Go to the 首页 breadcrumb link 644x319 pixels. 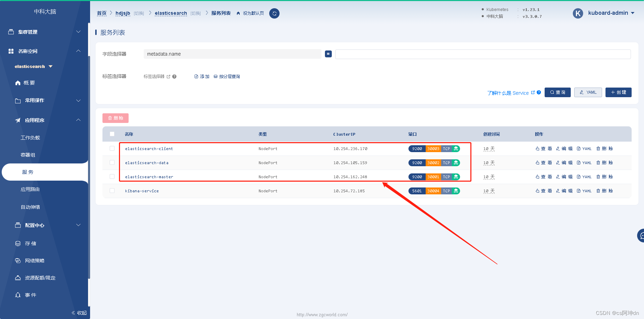pos(102,13)
